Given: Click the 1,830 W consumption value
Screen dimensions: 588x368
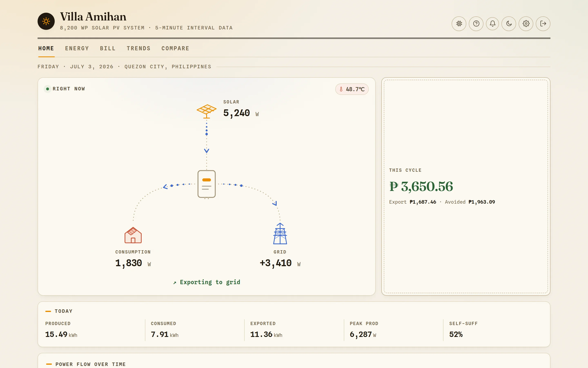Looking at the screenshot, I should pos(133,263).
